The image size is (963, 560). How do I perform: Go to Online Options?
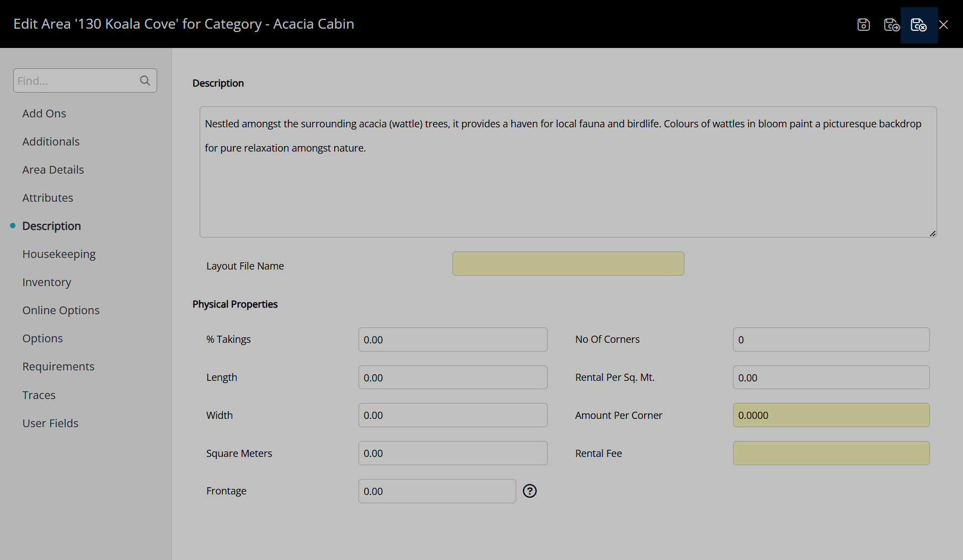click(61, 310)
